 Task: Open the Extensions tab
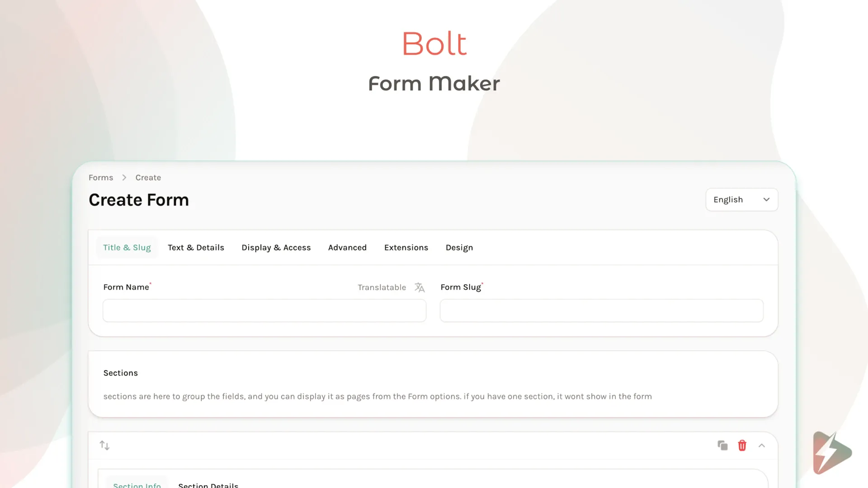tap(406, 247)
